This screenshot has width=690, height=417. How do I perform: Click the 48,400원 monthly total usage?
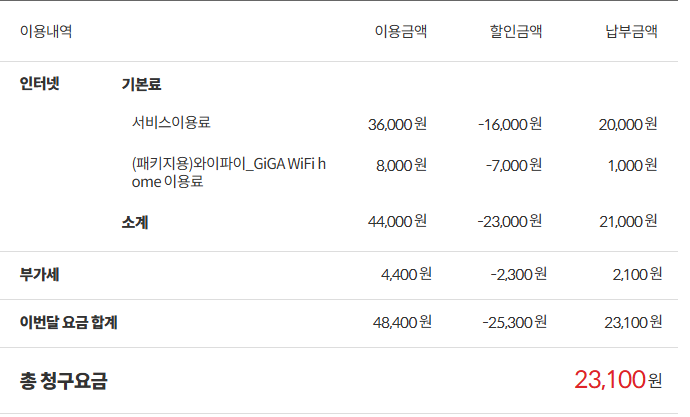[401, 322]
